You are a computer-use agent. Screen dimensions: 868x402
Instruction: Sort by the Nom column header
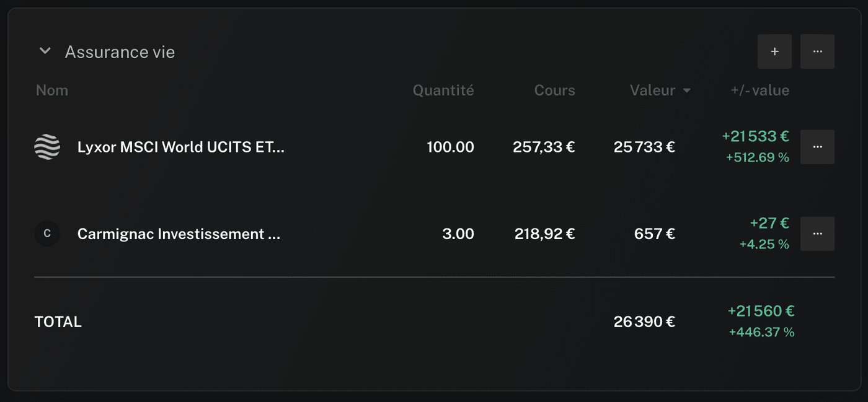52,90
